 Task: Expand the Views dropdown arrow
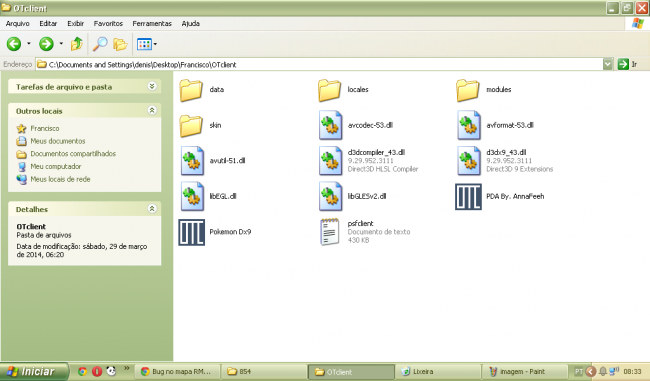(155, 44)
